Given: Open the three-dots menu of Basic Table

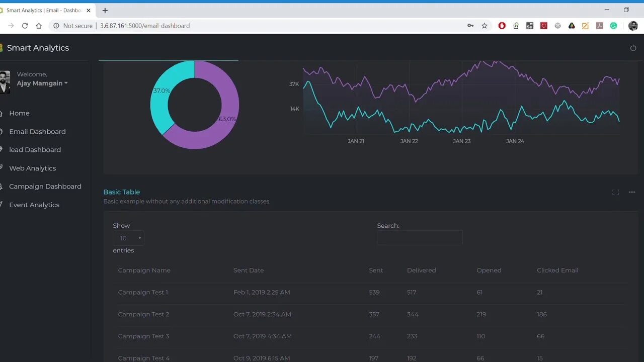Looking at the screenshot, I should click(x=632, y=192).
